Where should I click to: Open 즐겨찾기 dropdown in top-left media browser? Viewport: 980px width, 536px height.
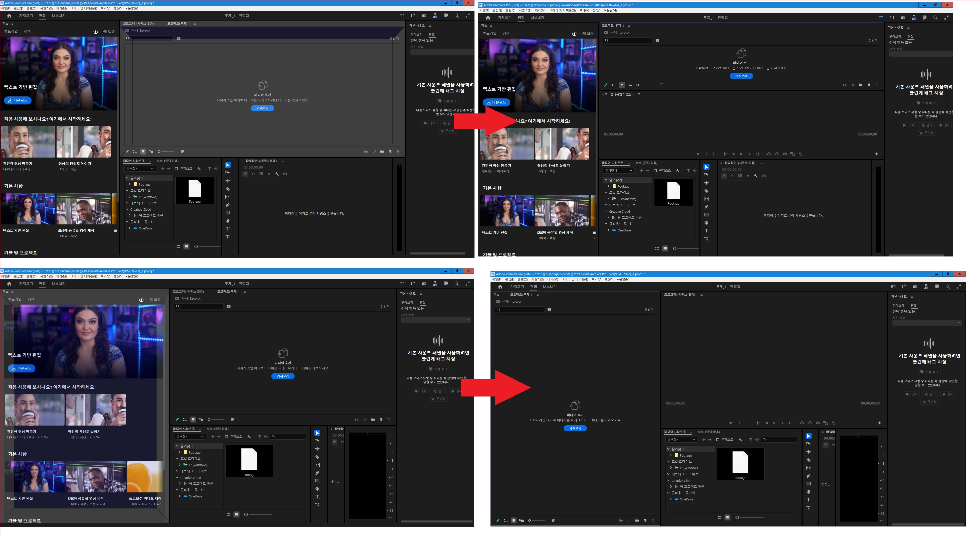coord(140,169)
